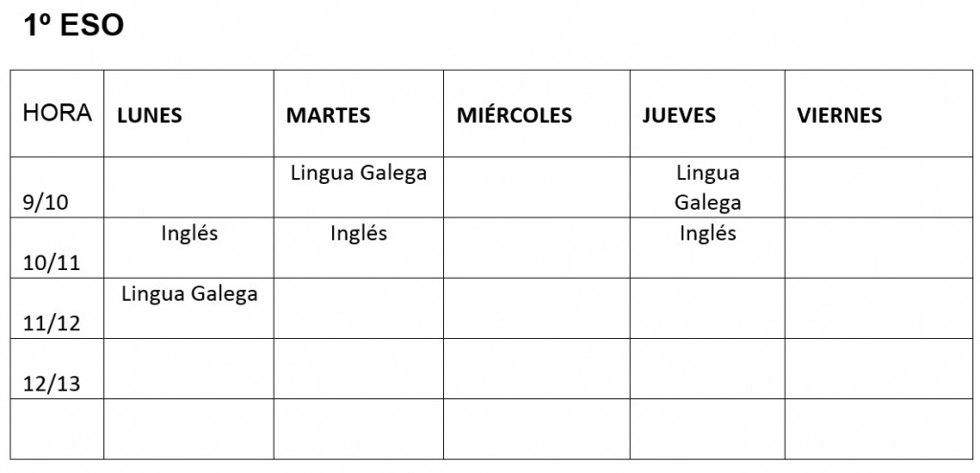Screen dimensions: 980x473
Task: Click Inglés in the LUNES column
Action: [x=189, y=234]
